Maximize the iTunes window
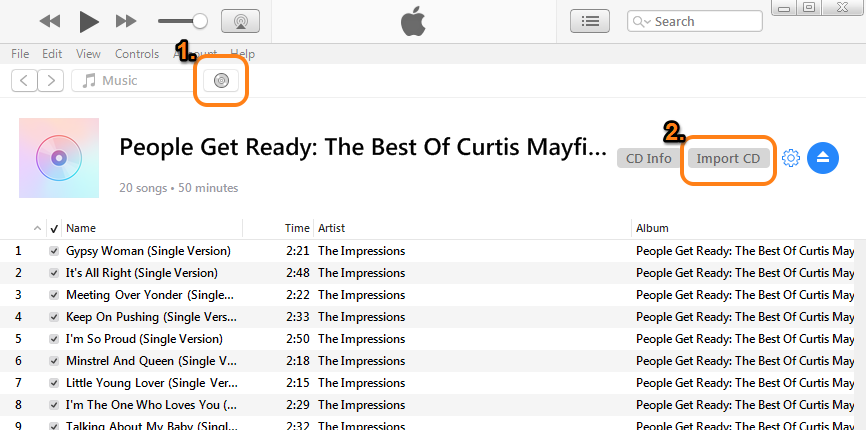 coord(809,8)
